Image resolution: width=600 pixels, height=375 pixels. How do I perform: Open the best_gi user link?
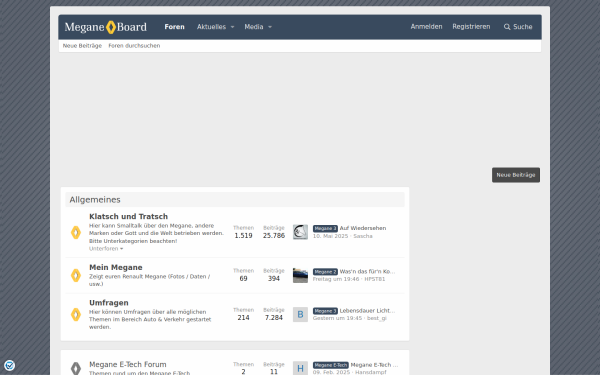[377, 318]
